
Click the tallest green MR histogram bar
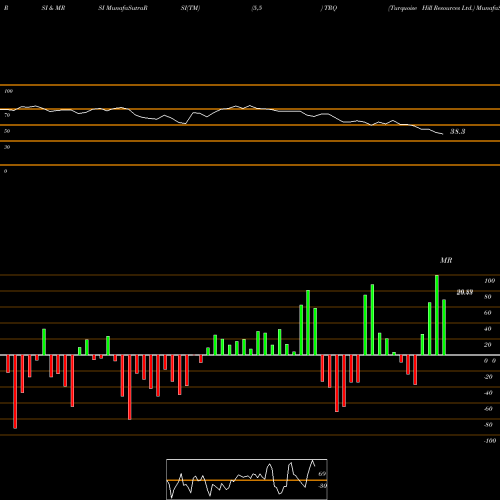[437, 315]
